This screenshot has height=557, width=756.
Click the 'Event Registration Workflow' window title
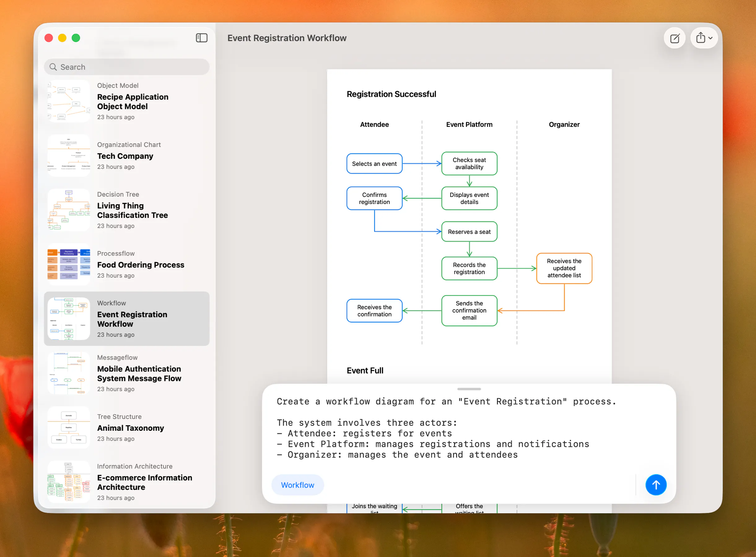click(287, 38)
